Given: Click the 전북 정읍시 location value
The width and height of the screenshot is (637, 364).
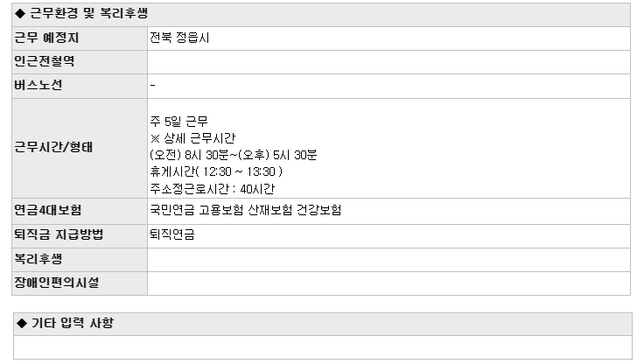Looking at the screenshot, I should (x=179, y=38).
